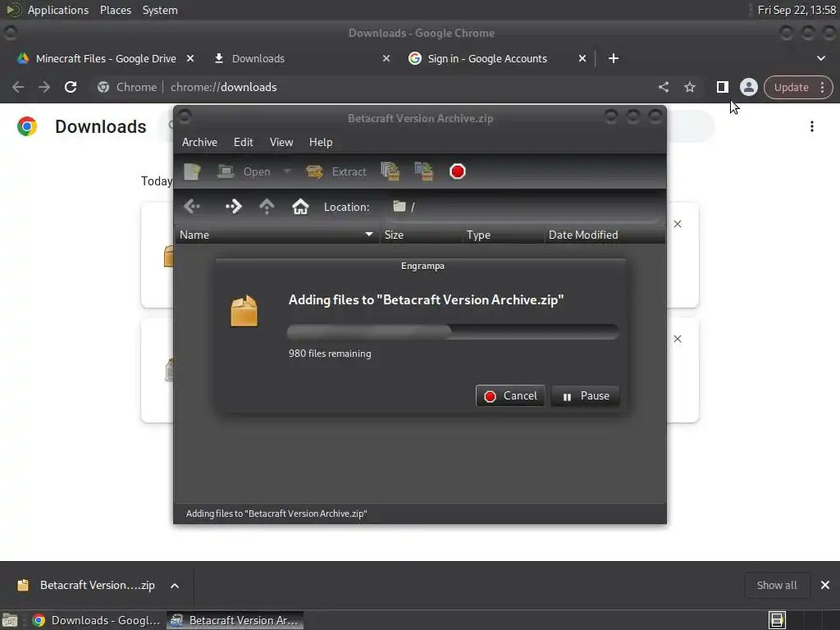The image size is (840, 630).
Task: Cancel adding files to the archive
Action: pos(510,396)
